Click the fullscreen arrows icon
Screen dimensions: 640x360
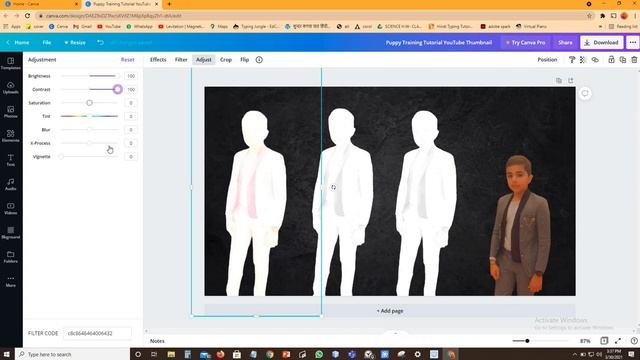pos(618,341)
